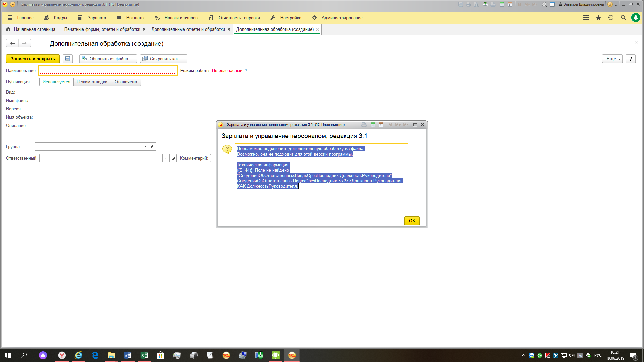
Task: Open Windows Action Center notifications
Action: [x=634, y=356]
